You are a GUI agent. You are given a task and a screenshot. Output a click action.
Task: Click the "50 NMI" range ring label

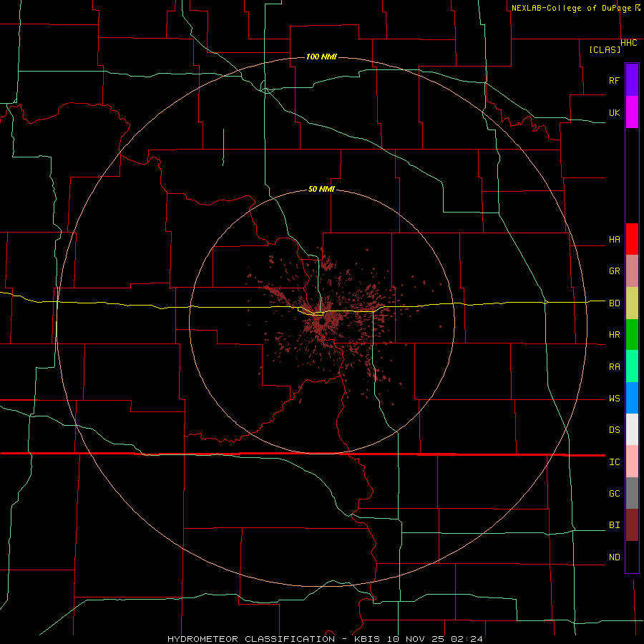(x=321, y=189)
